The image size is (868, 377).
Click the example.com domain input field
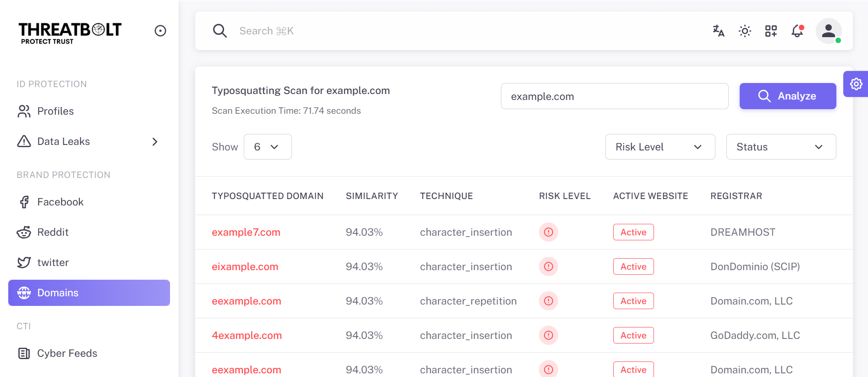614,96
